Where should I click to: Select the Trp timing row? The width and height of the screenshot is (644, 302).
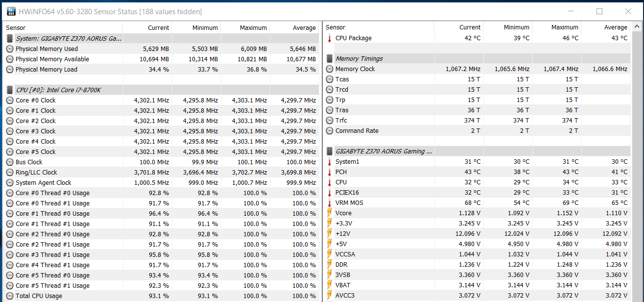[477, 100]
